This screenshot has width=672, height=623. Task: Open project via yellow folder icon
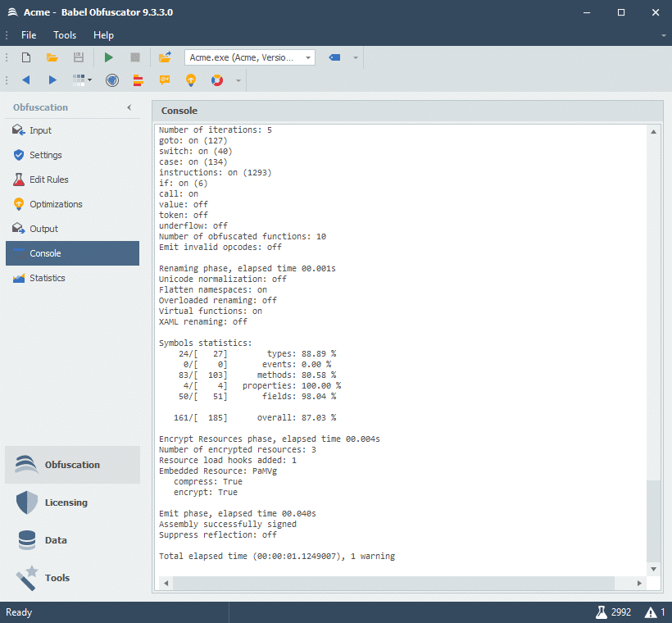pyautogui.click(x=52, y=57)
